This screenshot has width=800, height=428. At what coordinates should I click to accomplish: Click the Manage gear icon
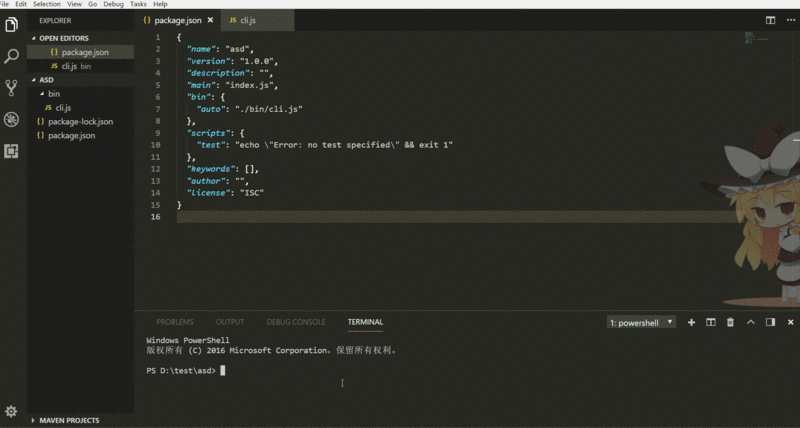(12, 411)
